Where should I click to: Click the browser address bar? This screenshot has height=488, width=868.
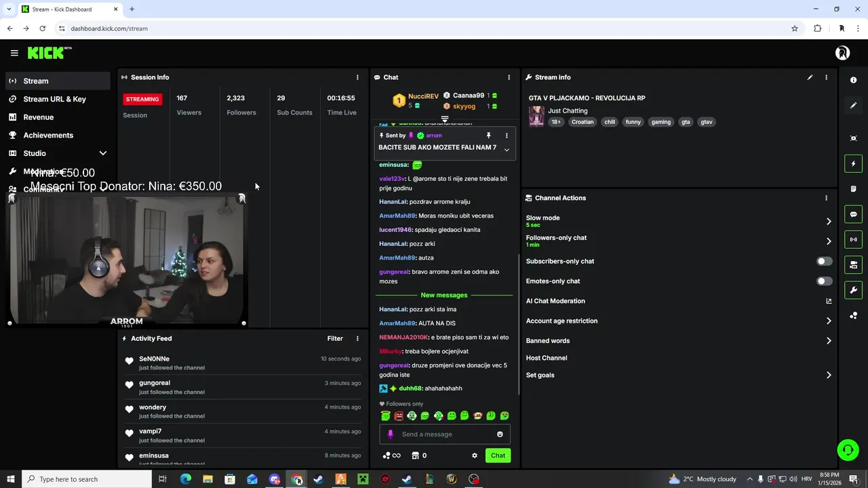tap(427, 28)
